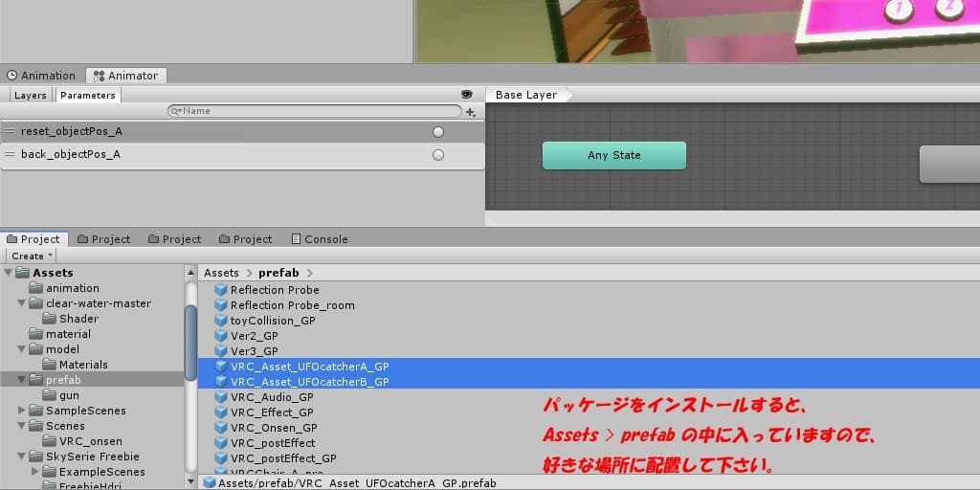Image resolution: width=980 pixels, height=490 pixels.
Task: Click the folder tree scrollbar thumb
Action: [190, 343]
